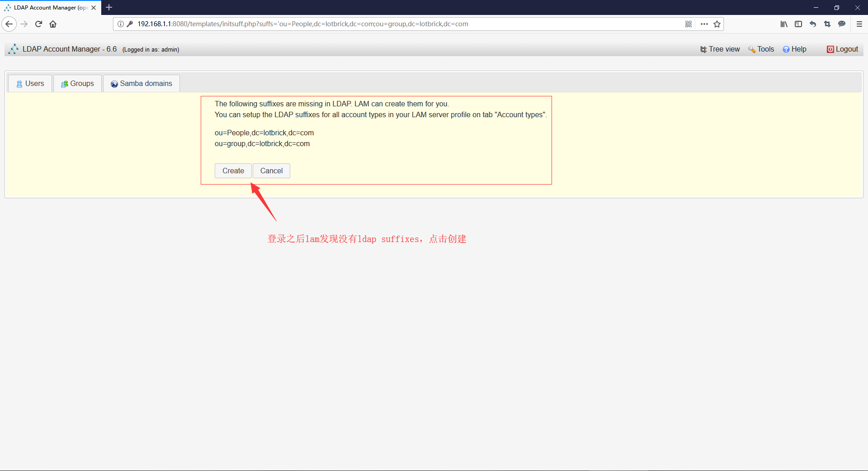Show site information icon in address bar
This screenshot has width=868, height=471.
click(121, 24)
